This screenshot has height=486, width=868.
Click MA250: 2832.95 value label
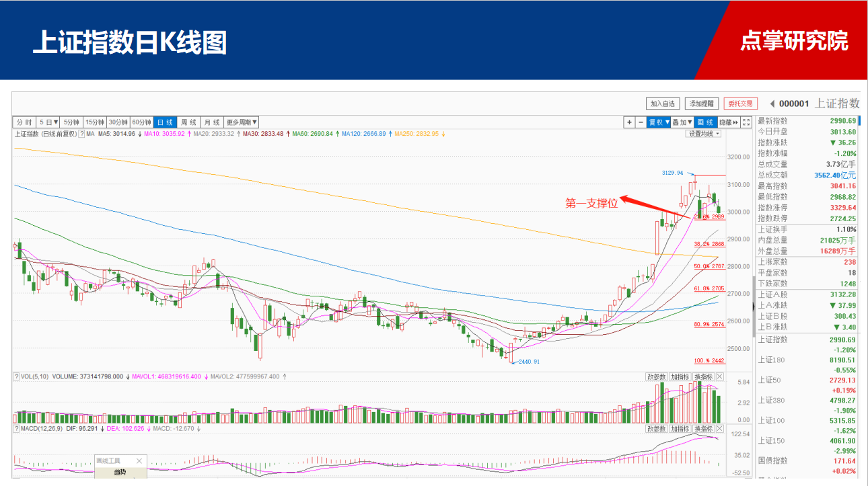click(416, 134)
